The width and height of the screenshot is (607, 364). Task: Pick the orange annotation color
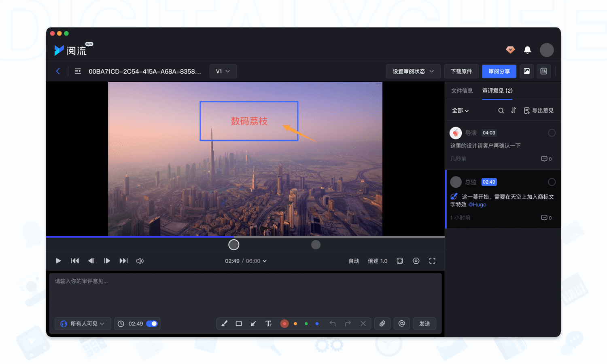pos(295,324)
